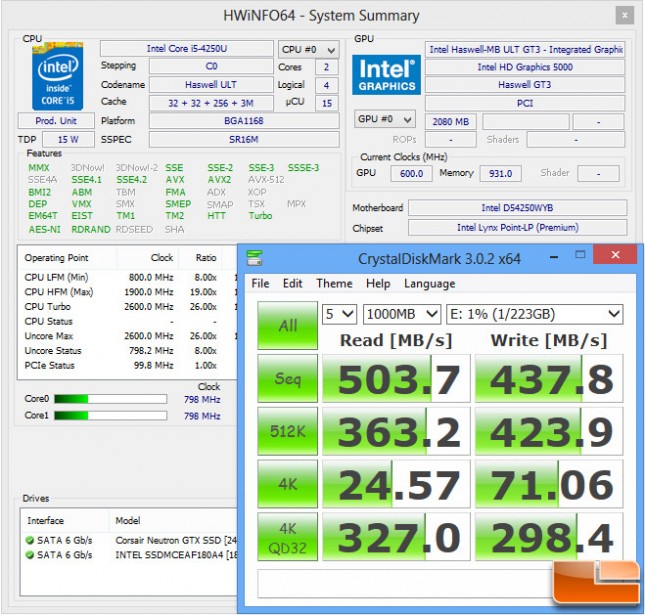Open the File menu in CrystalDiskMark
Image resolution: width=645 pixels, height=615 pixels.
click(260, 283)
